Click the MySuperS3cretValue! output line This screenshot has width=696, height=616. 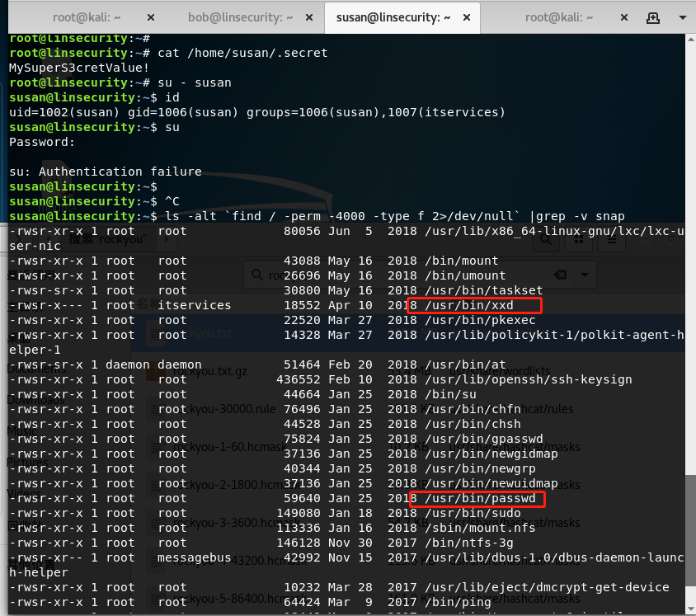[x=79, y=68]
